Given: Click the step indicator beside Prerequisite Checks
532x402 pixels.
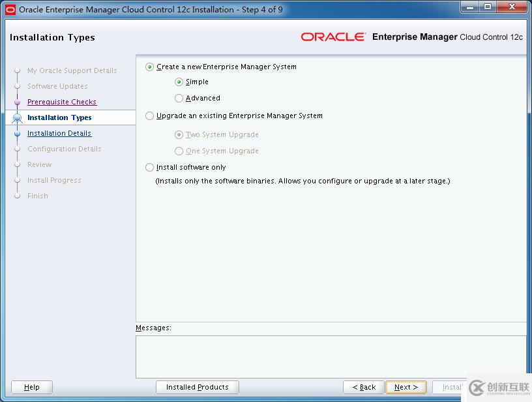Looking at the screenshot, I should (18, 102).
